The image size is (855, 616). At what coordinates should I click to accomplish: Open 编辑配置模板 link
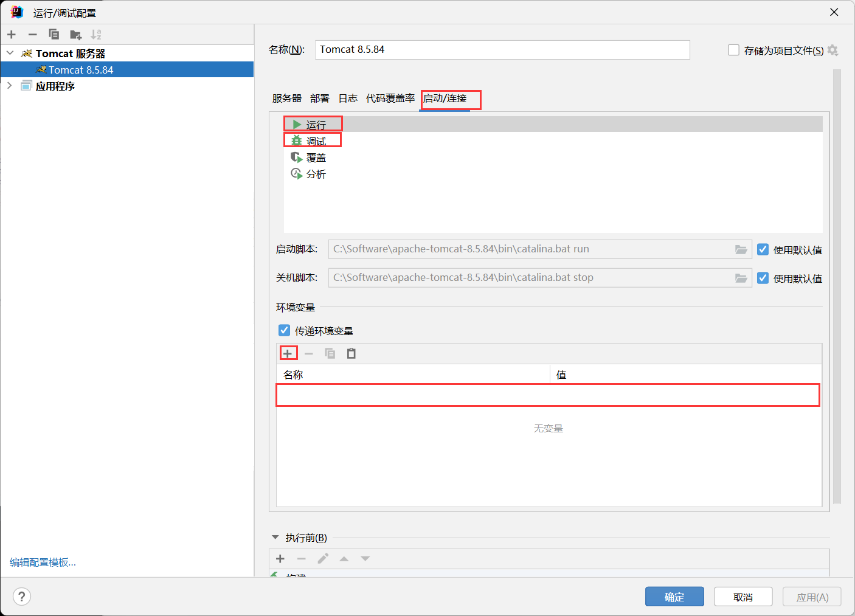click(x=43, y=562)
